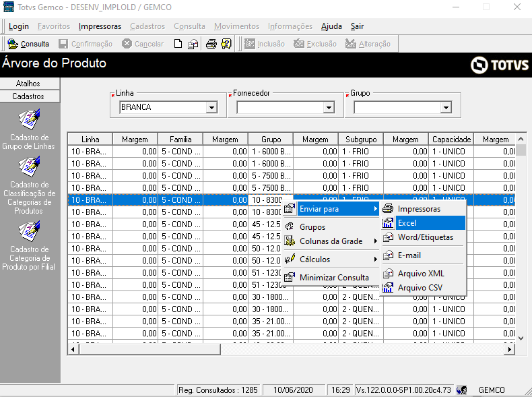Expand the Colunas da Grade submenu
The height and width of the screenshot is (397, 532).
coord(331,241)
